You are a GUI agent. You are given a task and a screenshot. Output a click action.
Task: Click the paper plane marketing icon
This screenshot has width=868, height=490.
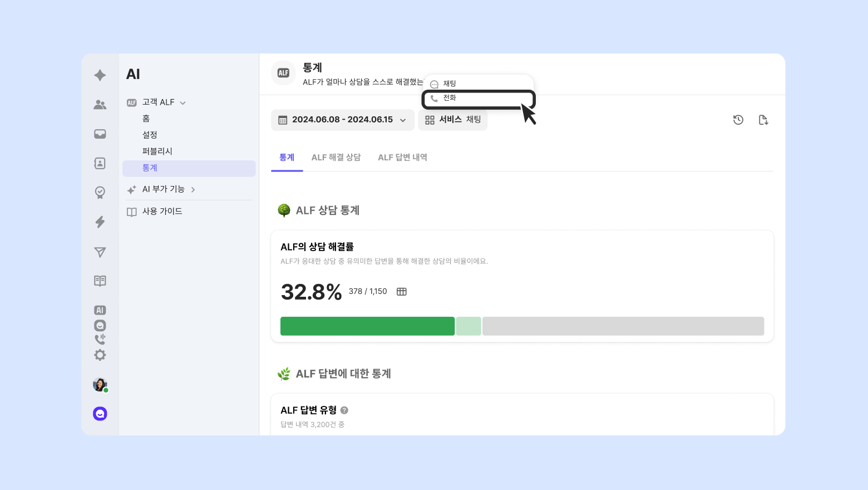tap(100, 252)
